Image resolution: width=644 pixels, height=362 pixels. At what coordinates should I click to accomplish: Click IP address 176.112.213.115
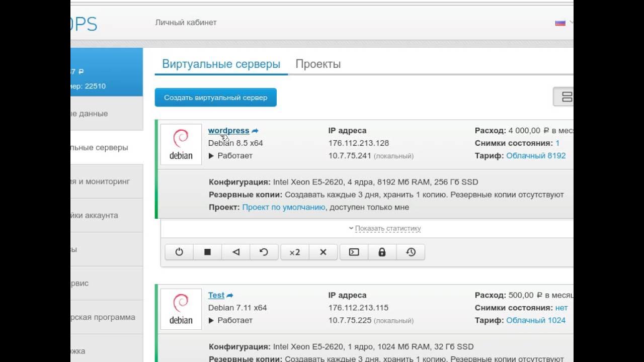coord(359,308)
